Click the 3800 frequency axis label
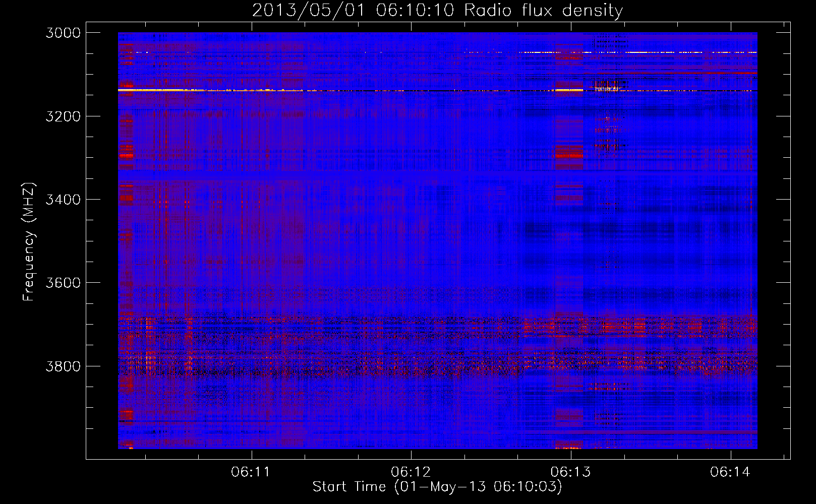Image resolution: width=816 pixels, height=504 pixels. pyautogui.click(x=63, y=366)
